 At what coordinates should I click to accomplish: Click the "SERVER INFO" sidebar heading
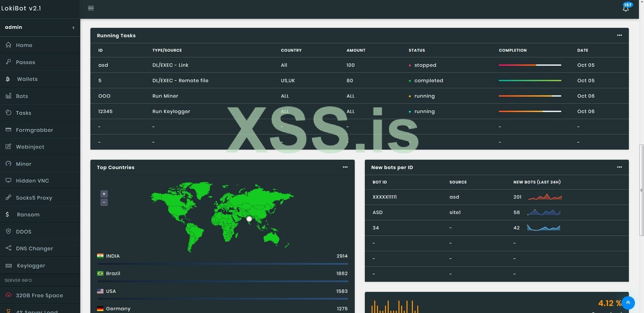(18, 280)
